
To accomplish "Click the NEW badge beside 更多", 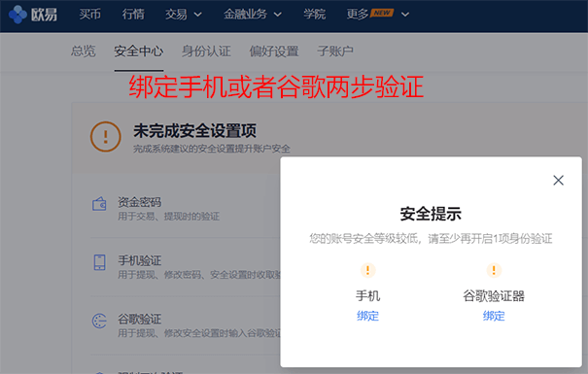I will (382, 13).
